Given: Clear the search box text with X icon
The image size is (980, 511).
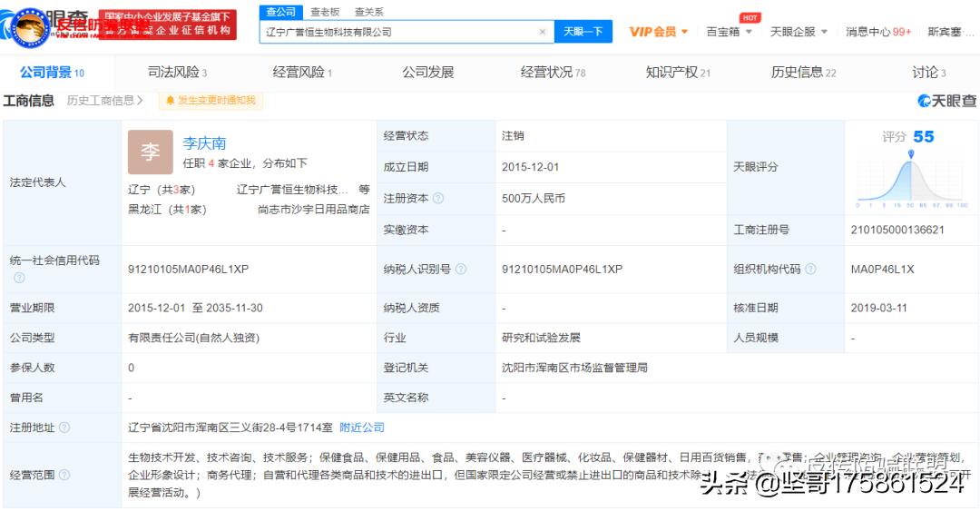Looking at the screenshot, I should pos(542,32).
